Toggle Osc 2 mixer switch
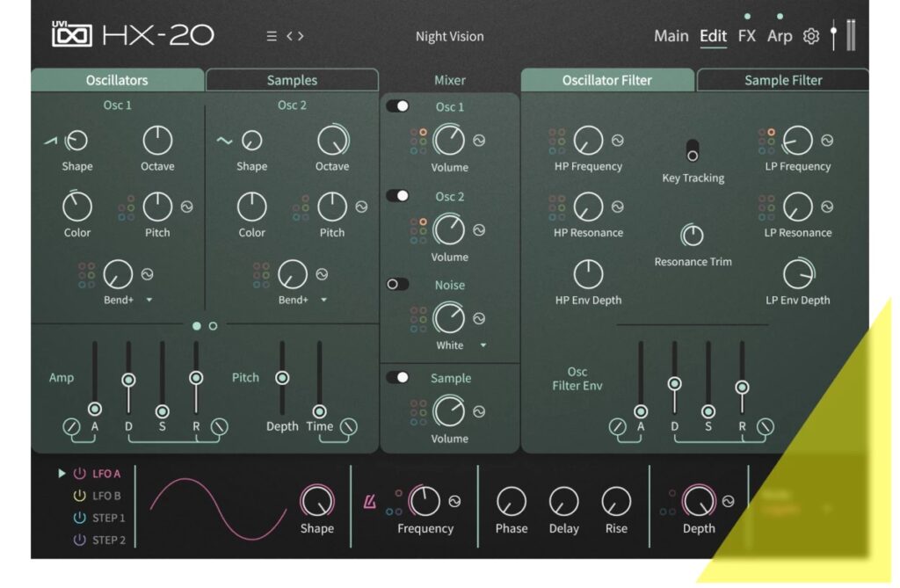 [398, 196]
